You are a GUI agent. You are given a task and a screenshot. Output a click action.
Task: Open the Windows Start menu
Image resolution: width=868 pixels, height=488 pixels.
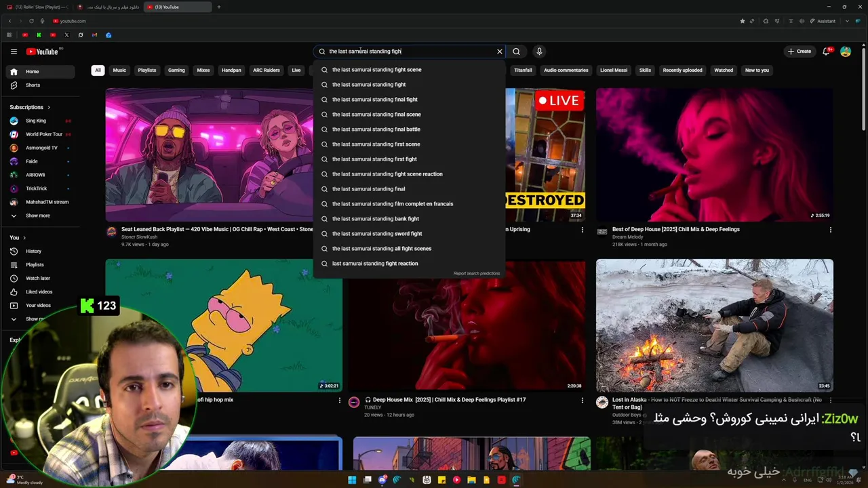352,480
